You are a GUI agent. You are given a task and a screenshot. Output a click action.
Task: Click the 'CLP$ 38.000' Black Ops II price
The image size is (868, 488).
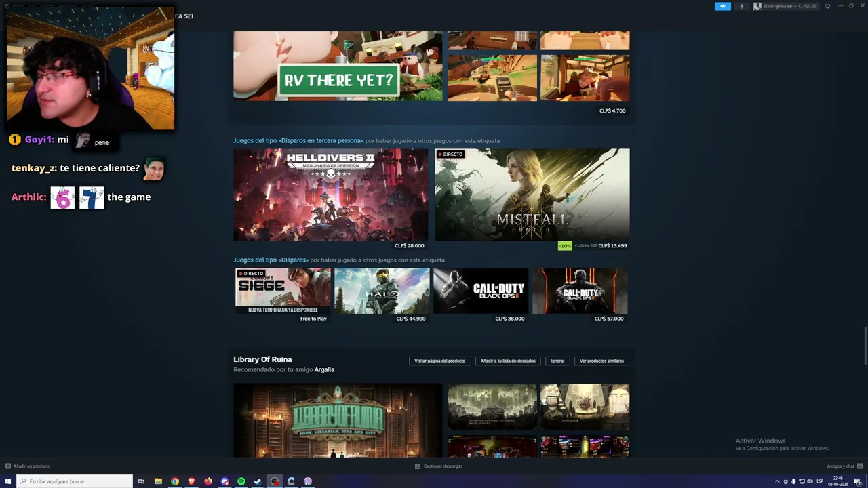pyautogui.click(x=510, y=319)
